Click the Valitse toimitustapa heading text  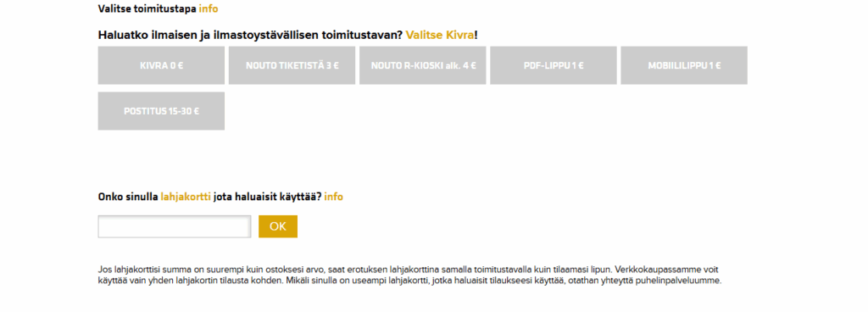click(x=147, y=8)
